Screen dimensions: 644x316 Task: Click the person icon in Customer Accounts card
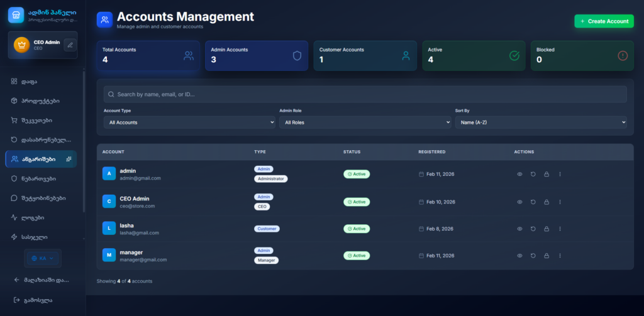tap(406, 56)
